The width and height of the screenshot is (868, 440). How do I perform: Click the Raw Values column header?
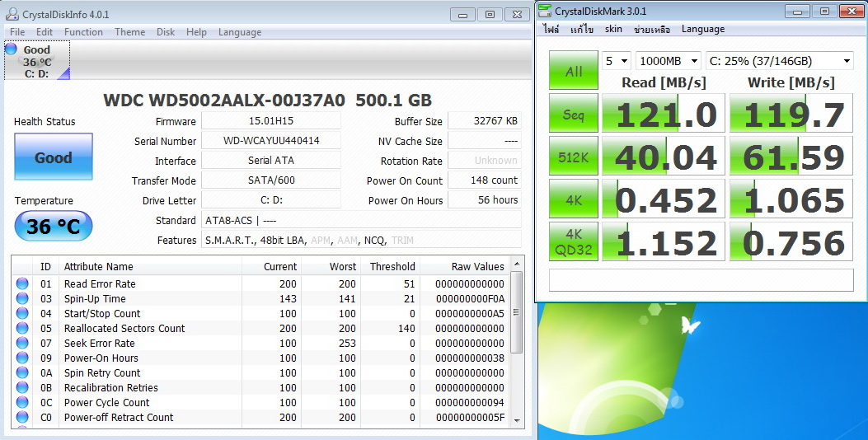pos(466,267)
